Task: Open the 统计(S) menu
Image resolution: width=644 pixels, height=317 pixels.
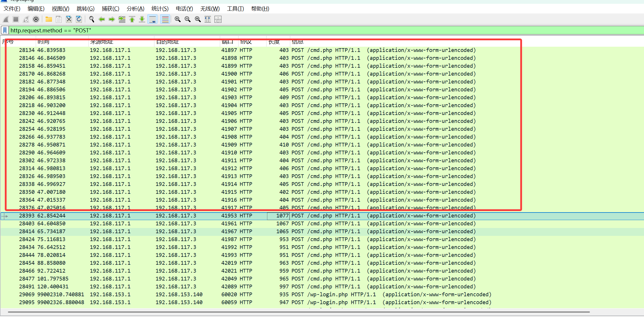Action: point(160,9)
